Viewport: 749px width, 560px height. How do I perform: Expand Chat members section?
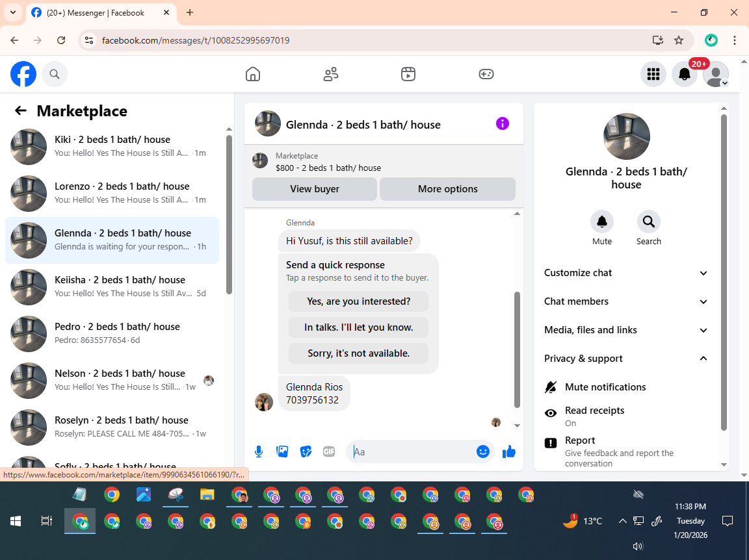pos(625,301)
